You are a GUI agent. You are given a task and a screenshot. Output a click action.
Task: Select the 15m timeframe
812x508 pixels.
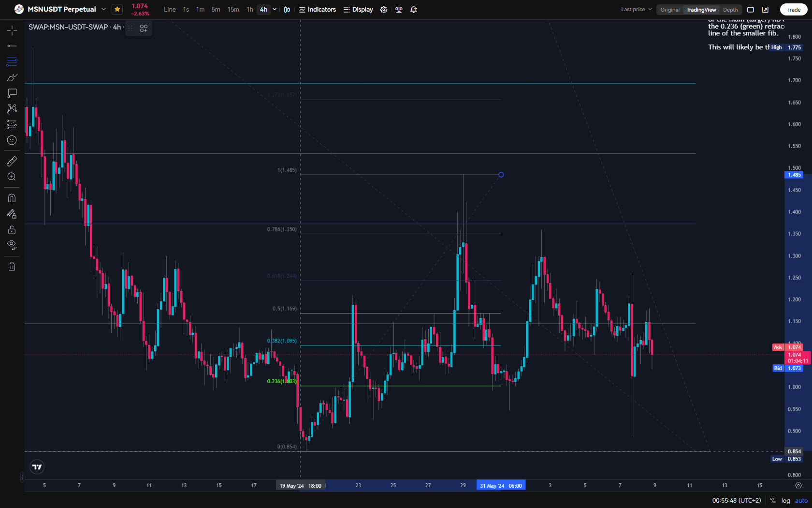pos(233,10)
